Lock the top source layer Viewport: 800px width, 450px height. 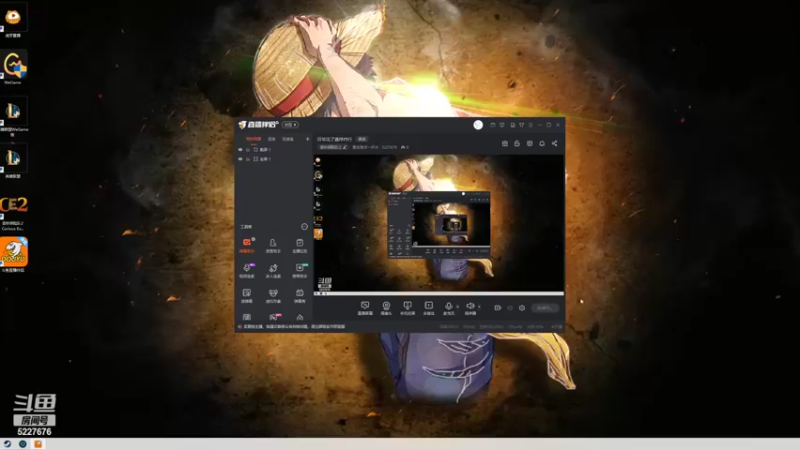[x=248, y=149]
